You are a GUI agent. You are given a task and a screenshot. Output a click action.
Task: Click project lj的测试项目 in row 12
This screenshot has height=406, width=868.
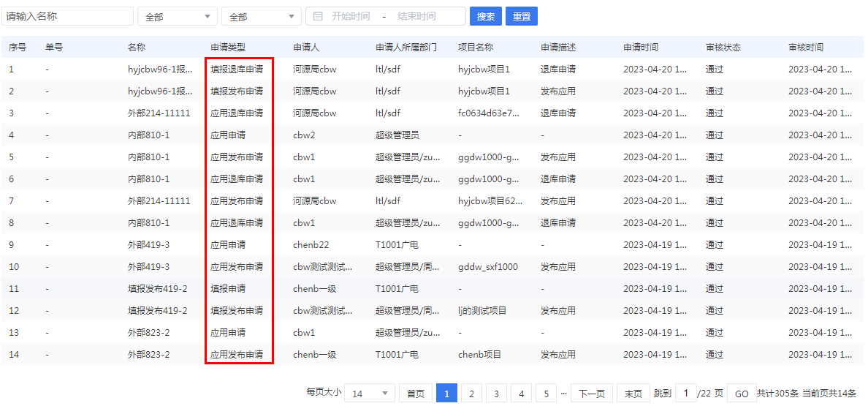coord(482,310)
